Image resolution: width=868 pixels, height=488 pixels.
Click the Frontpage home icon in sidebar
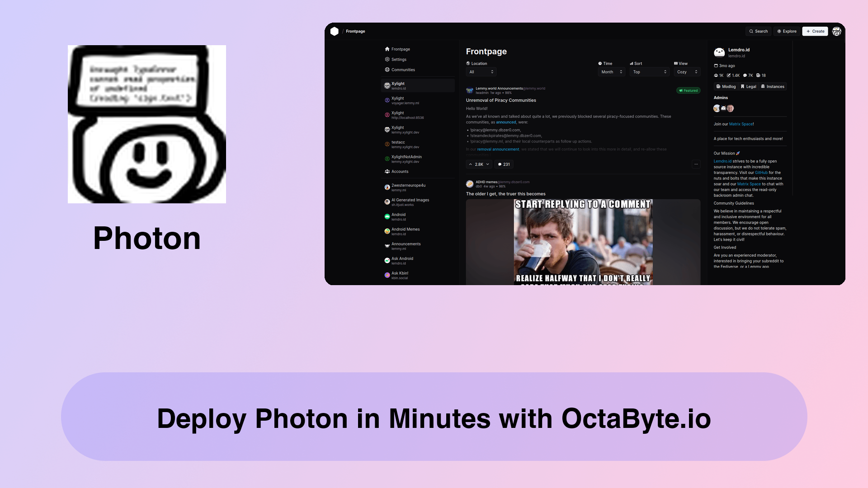point(387,49)
